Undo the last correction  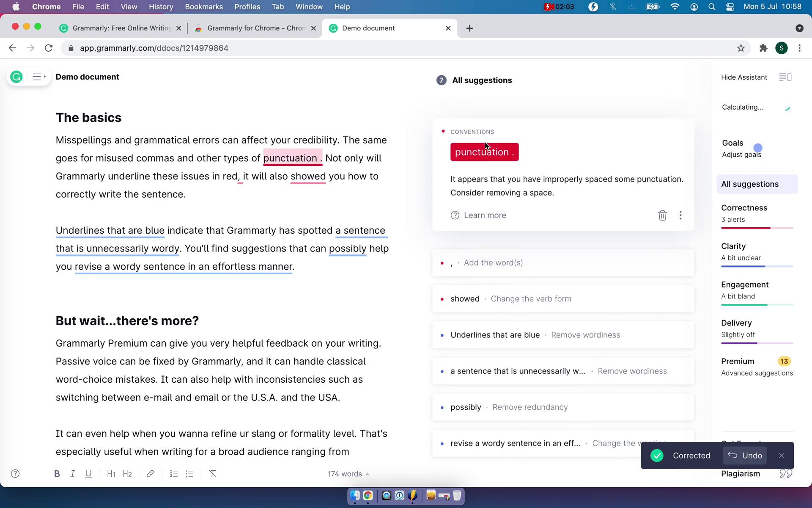click(745, 456)
